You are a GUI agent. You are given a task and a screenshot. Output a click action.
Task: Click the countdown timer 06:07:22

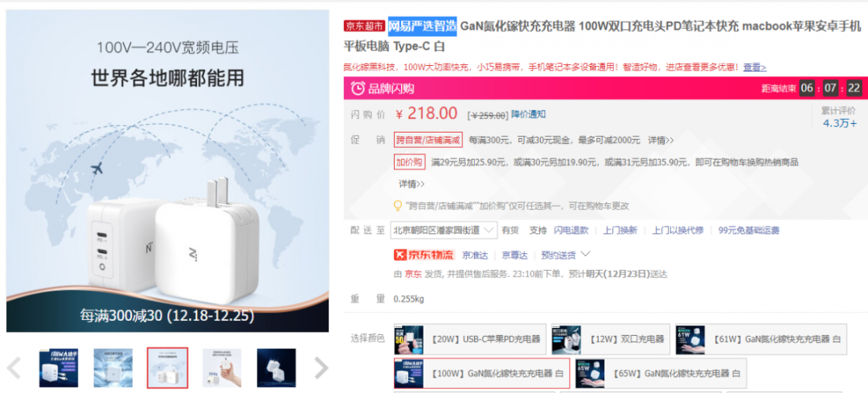829,88
